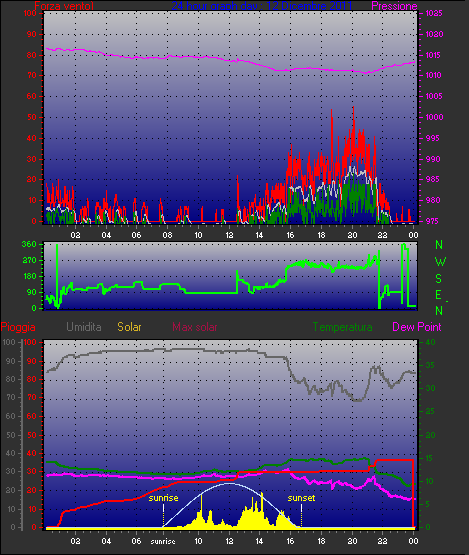This screenshot has height=555, width=469.
Task: Click the Pressione legend label
Action: tap(394, 6)
